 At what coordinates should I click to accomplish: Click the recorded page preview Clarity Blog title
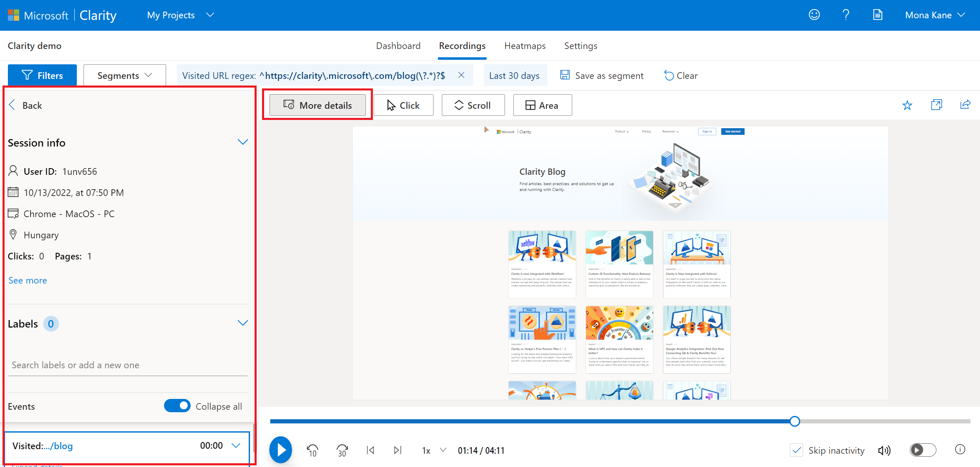pyautogui.click(x=542, y=171)
